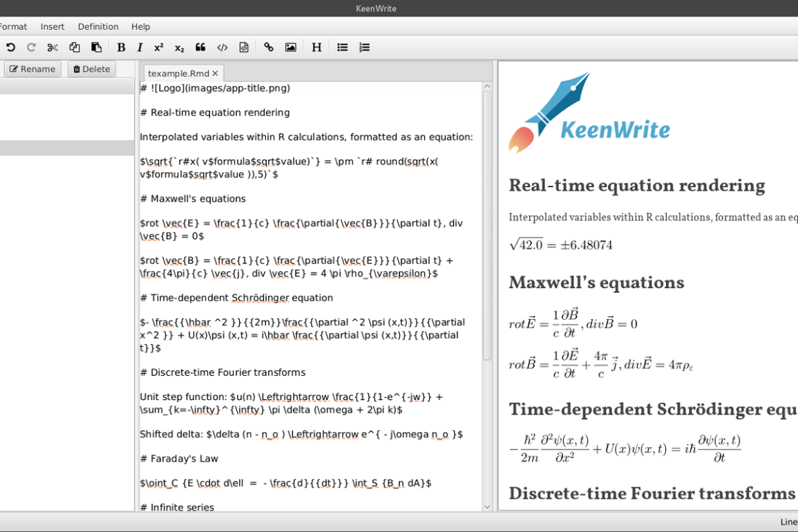798x532 pixels.
Task: Insert a heading with H icon
Action: pyautogui.click(x=316, y=48)
